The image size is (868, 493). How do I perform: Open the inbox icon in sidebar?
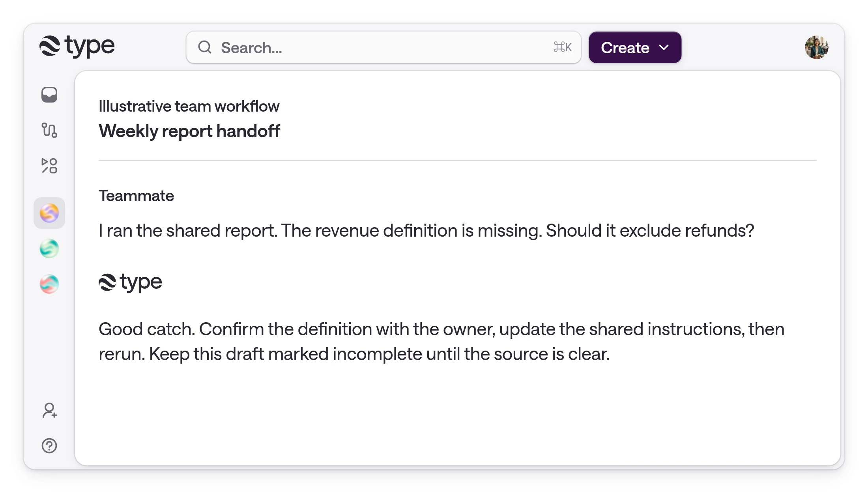49,95
